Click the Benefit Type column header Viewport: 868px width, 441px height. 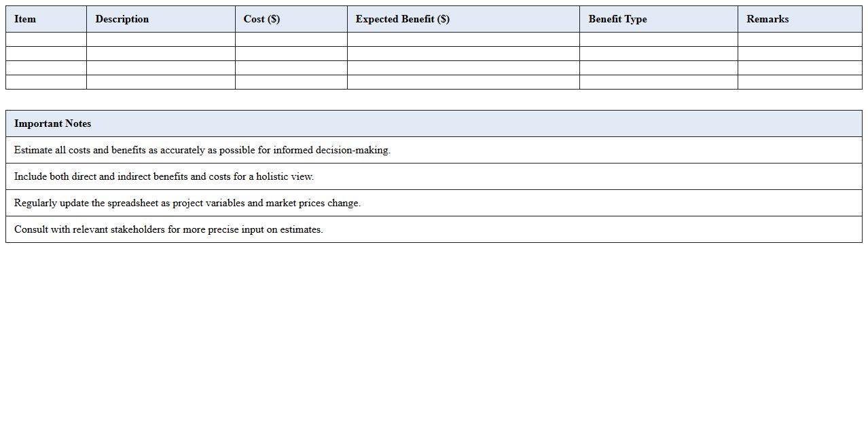[x=617, y=19]
